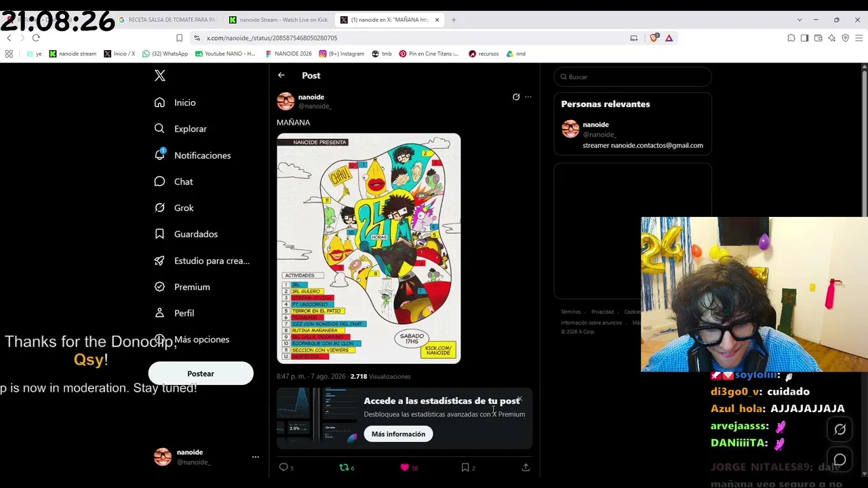Screen dimensions: 868x488
Task: Open the account menu dots beside @nanoide_
Action: click(256, 457)
